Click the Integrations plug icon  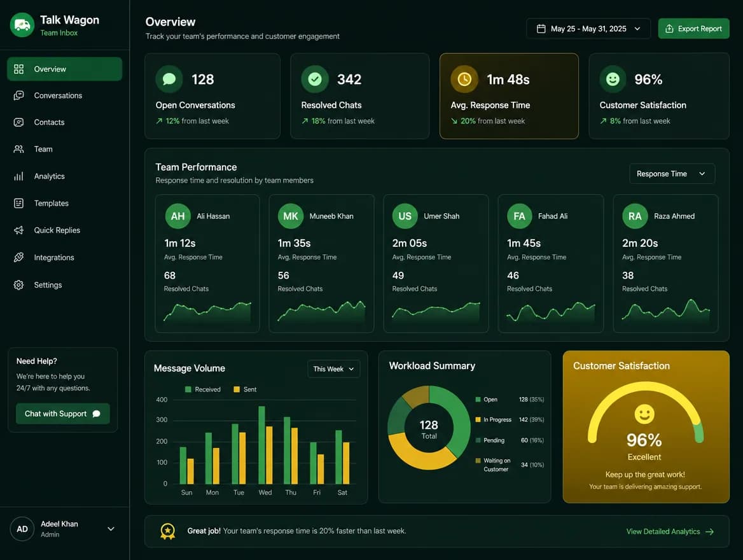tap(18, 258)
